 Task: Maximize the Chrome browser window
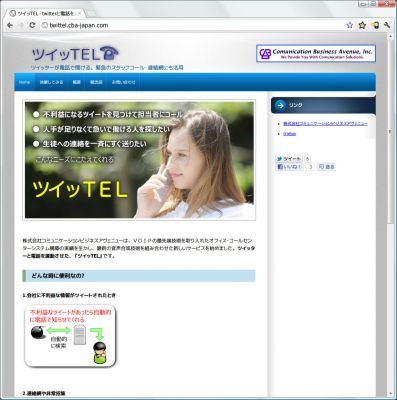coord(373,4)
